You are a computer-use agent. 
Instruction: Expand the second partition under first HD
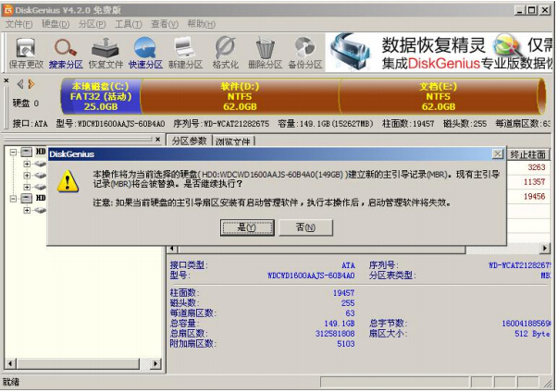coord(27,176)
